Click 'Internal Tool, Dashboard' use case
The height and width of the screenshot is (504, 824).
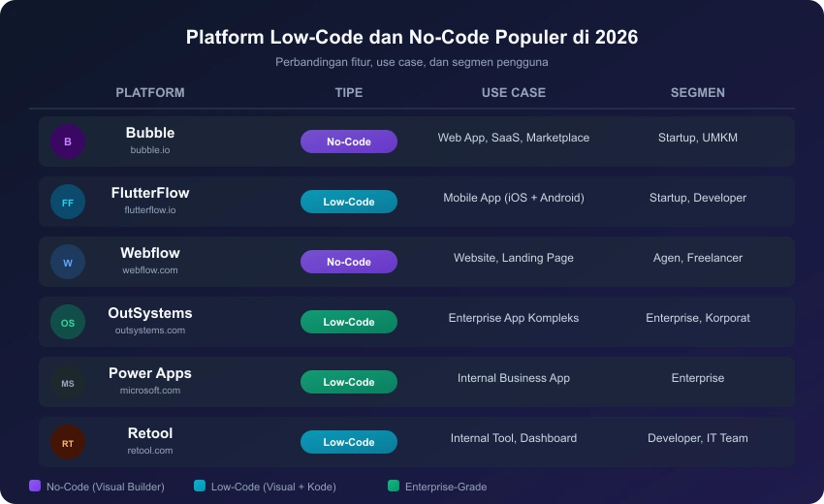point(514,438)
